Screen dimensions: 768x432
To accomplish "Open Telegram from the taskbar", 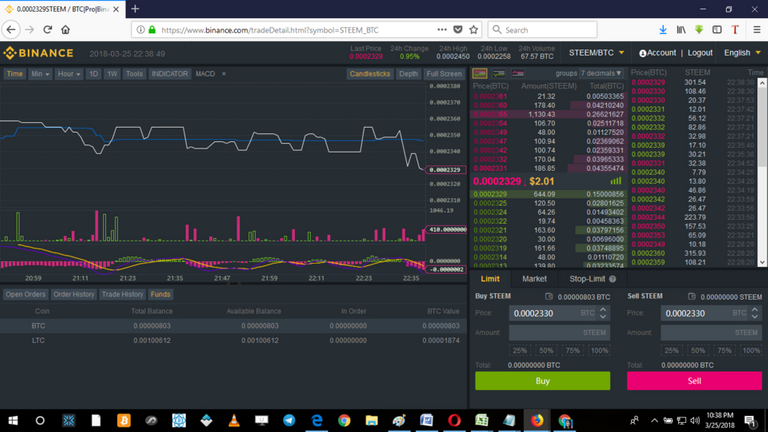I will click(x=289, y=420).
